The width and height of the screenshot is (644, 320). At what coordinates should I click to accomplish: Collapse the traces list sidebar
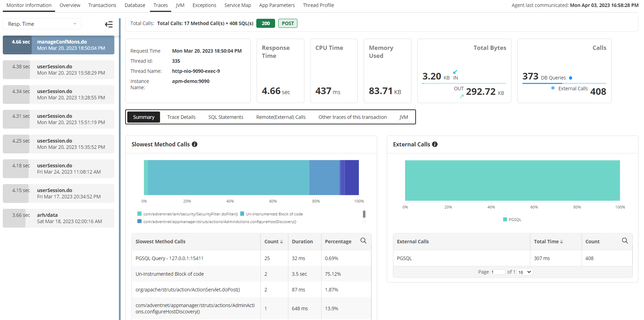click(109, 24)
